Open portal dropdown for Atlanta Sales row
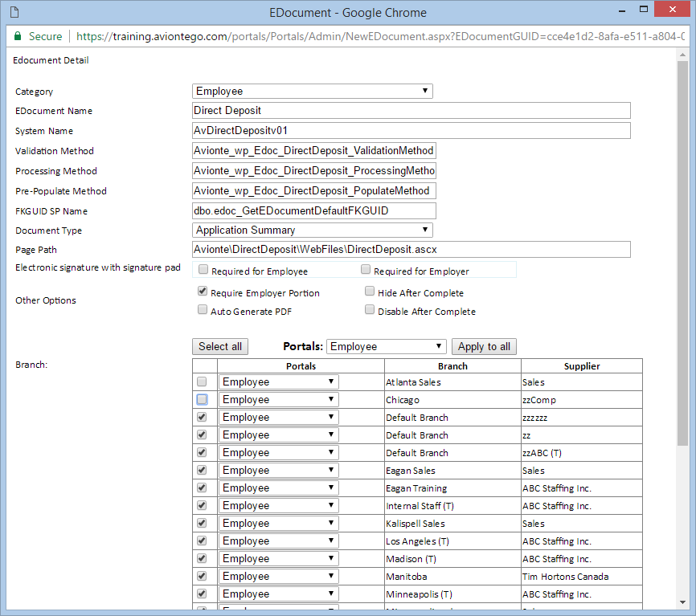Viewport: 696px width, 616px height. pyautogui.click(x=278, y=381)
